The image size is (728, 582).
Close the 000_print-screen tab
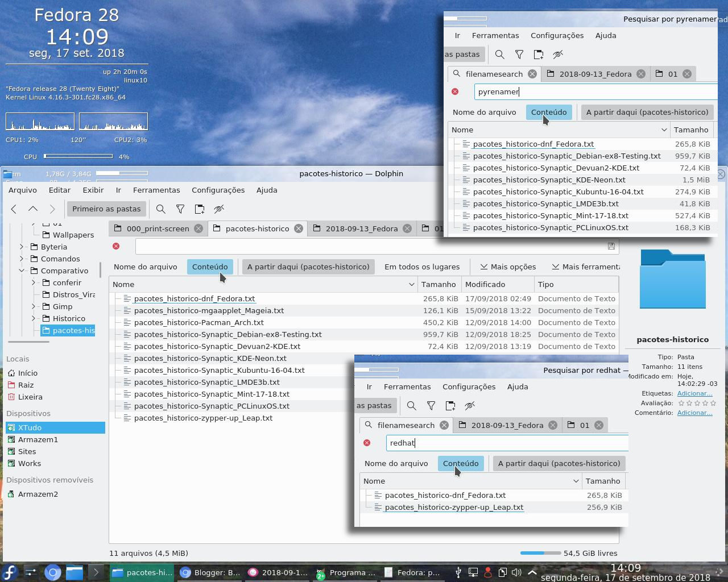[x=198, y=228]
